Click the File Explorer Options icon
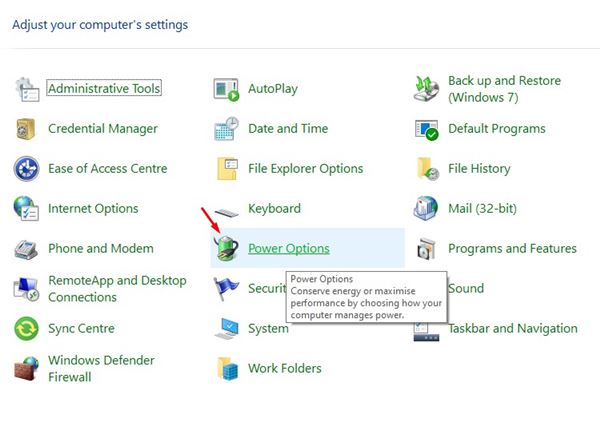600x434 pixels. (227, 168)
